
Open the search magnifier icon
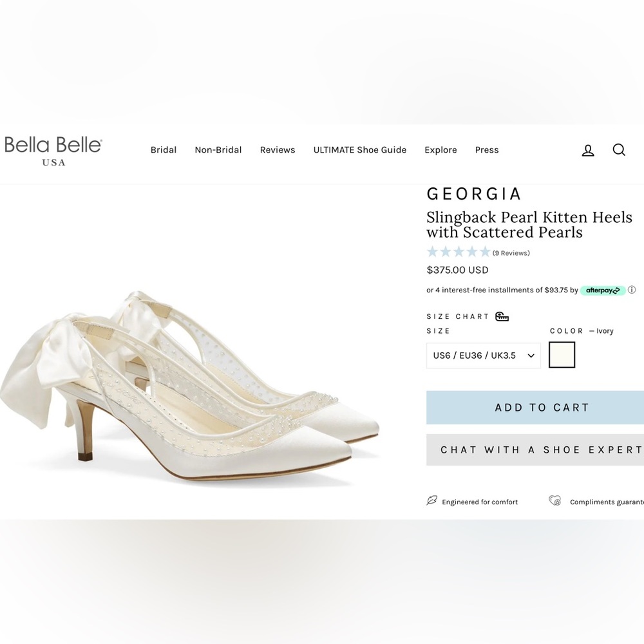coord(619,149)
